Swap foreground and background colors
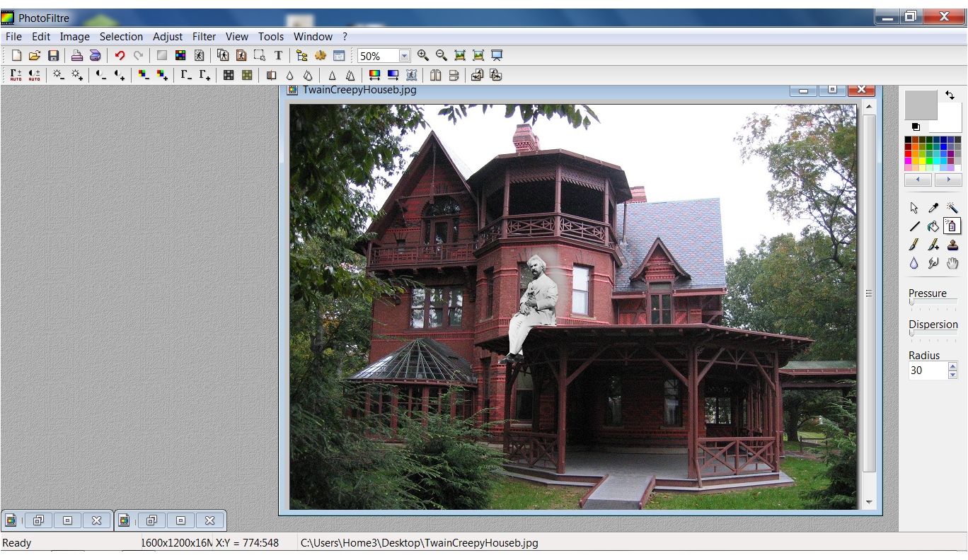The image size is (968, 560). pos(950,95)
